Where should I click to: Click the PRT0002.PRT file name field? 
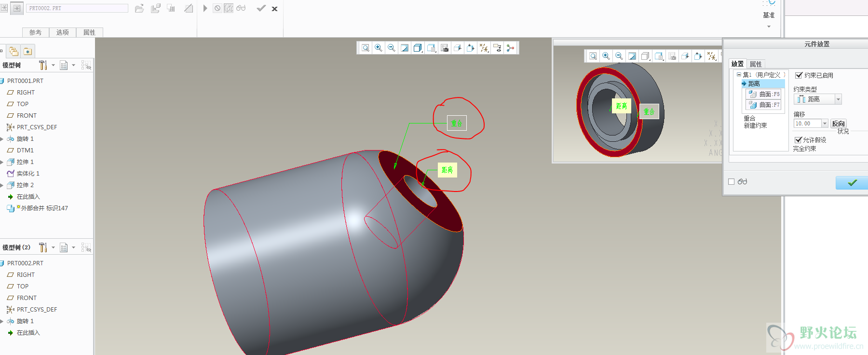[x=77, y=8]
